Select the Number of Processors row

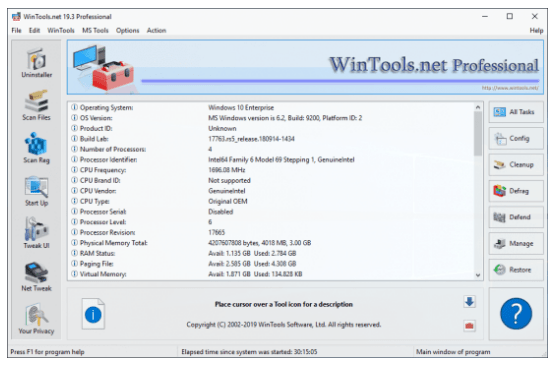coord(272,149)
